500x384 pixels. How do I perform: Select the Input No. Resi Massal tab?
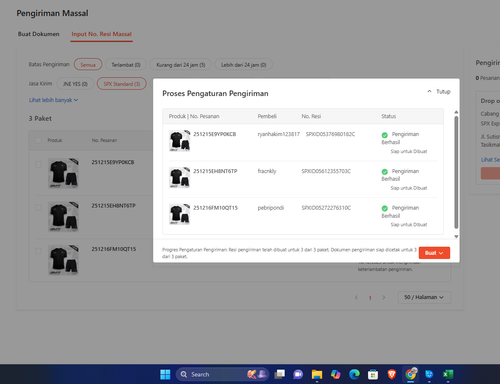[101, 34]
